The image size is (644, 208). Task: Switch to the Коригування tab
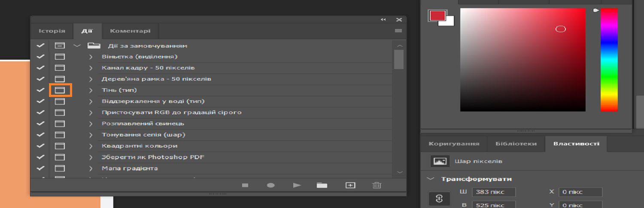[x=454, y=144]
